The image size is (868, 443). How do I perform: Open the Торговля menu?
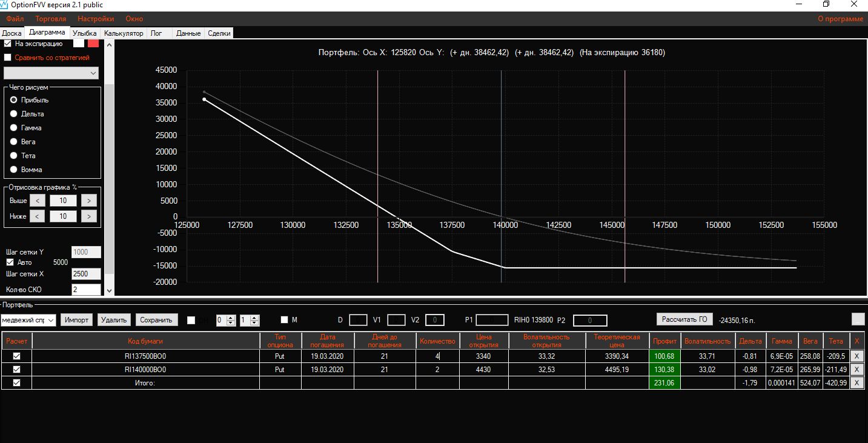pyautogui.click(x=51, y=19)
